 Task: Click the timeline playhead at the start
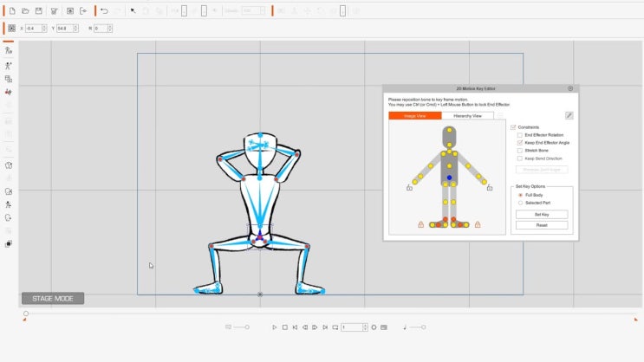click(26, 314)
